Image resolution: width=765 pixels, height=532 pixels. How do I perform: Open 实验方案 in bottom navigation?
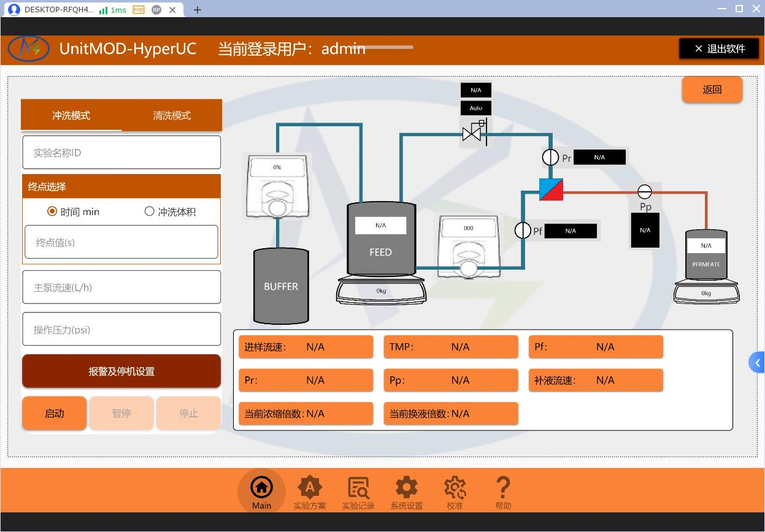(310, 493)
